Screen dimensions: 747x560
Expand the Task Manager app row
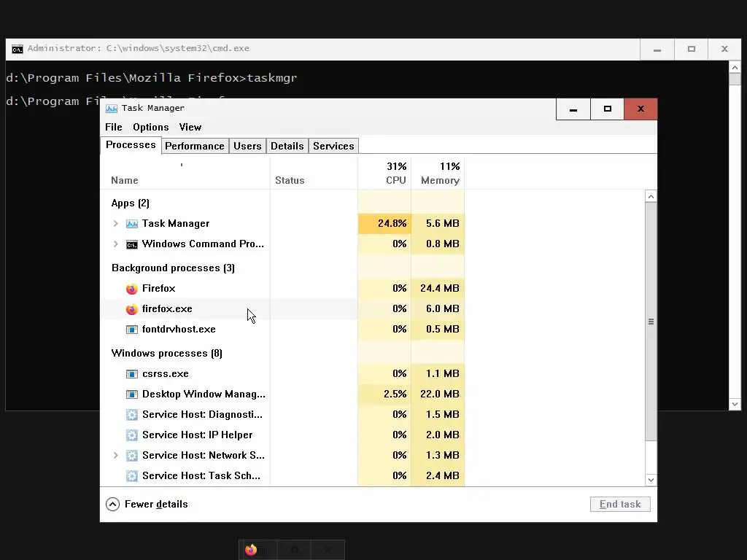pyautogui.click(x=115, y=223)
